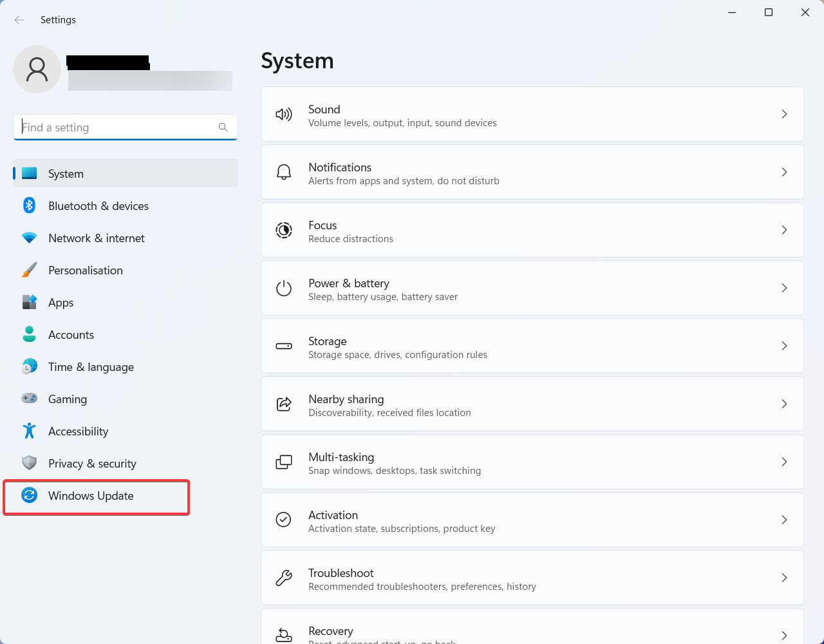Open Power & battery chevron arrow
Screen dimensions: 824x644
[x=784, y=288]
